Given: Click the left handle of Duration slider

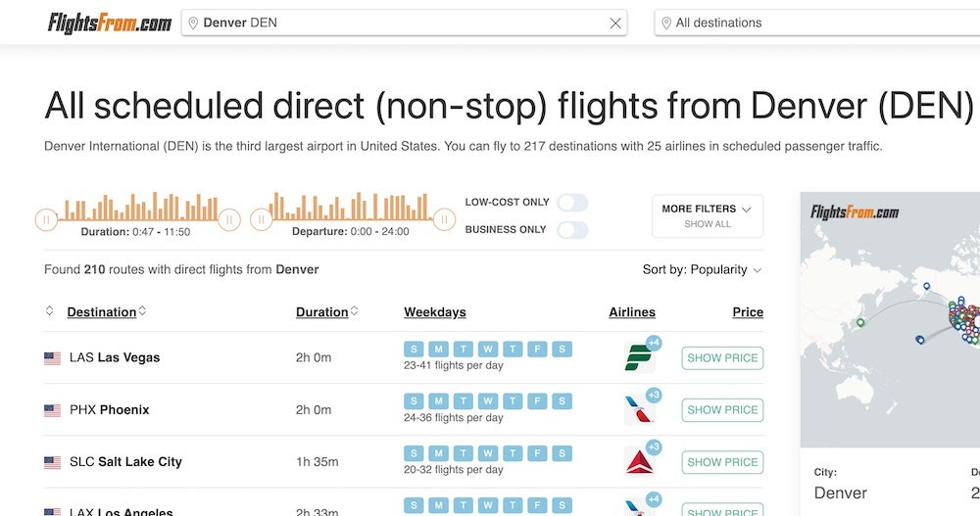Looking at the screenshot, I should tap(46, 219).
